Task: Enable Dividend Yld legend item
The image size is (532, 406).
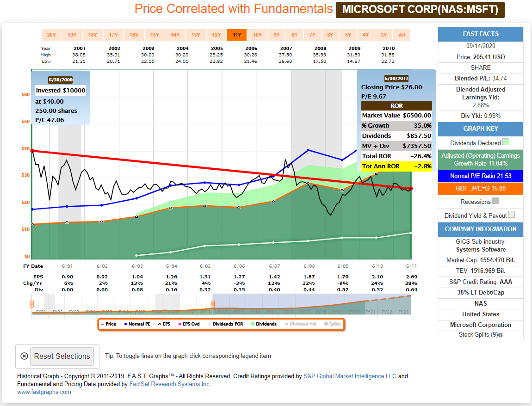Action: click(x=301, y=324)
